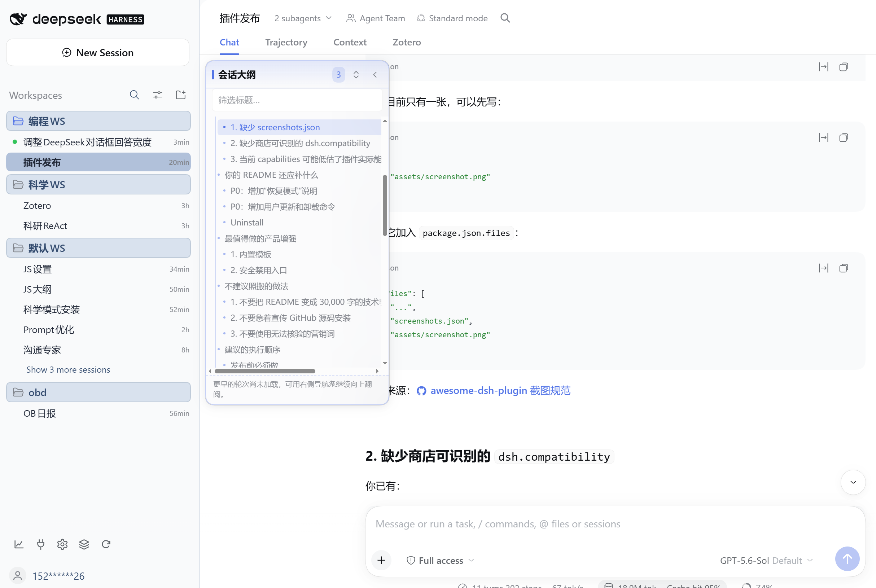The height and width of the screenshot is (588, 876).
Task: Open the 沟通专家 session
Action: [98, 350]
